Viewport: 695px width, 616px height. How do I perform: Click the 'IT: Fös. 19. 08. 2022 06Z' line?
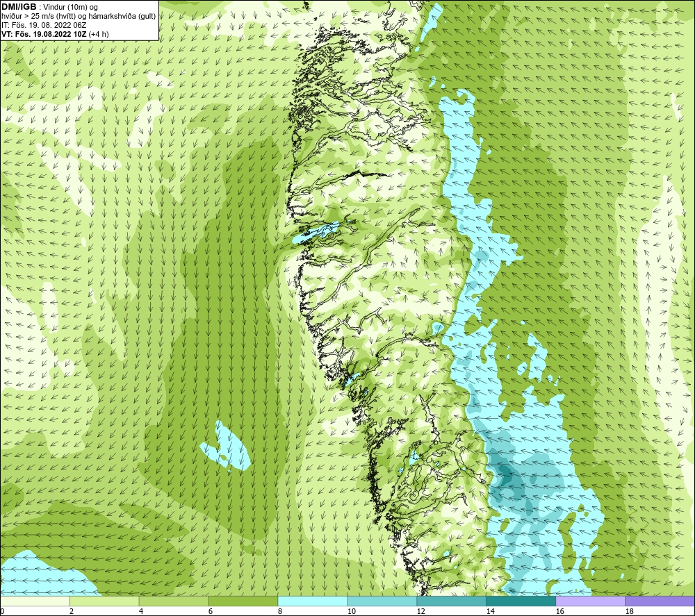point(44,25)
